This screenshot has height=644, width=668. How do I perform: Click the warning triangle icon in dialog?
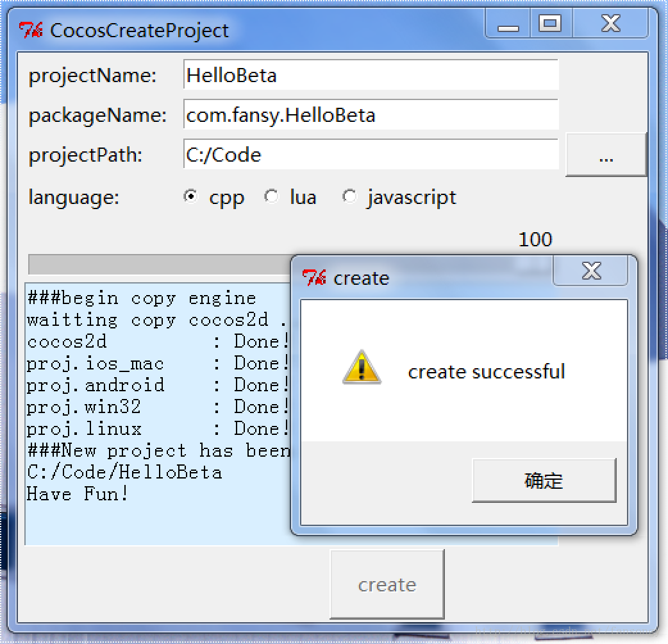point(362,367)
